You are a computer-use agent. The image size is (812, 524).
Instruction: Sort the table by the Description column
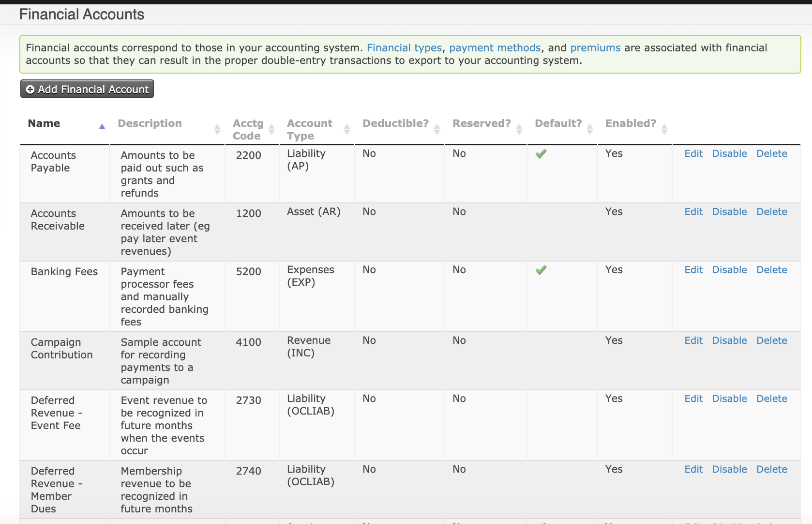coord(217,129)
